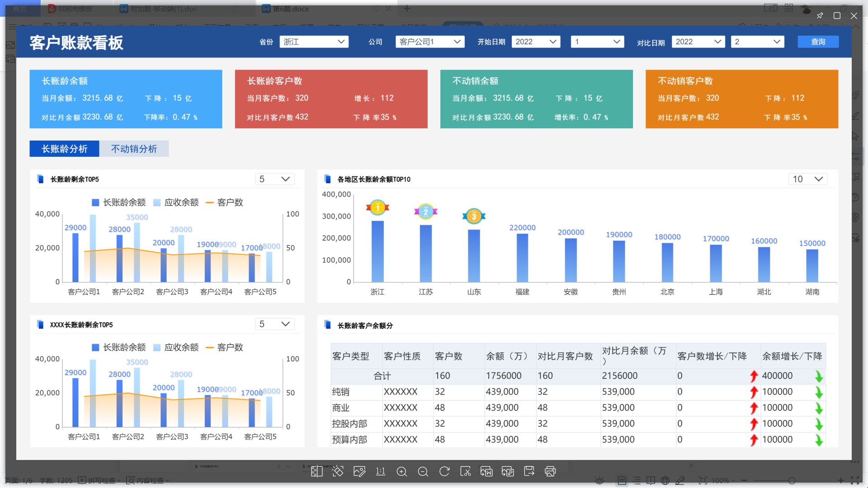868x488 pixels.
Task: Open the 开始日期 year 2022 dropdown
Action: coord(536,42)
